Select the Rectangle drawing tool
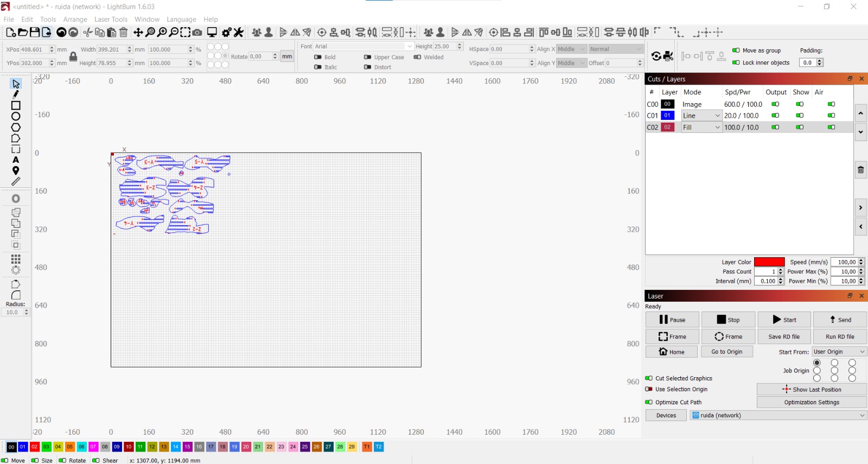 16,105
